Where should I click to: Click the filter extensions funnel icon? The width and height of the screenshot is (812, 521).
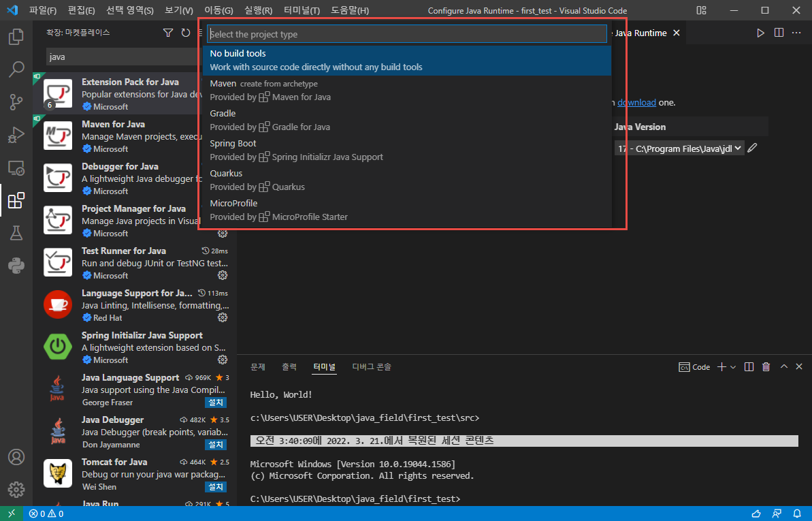168,33
